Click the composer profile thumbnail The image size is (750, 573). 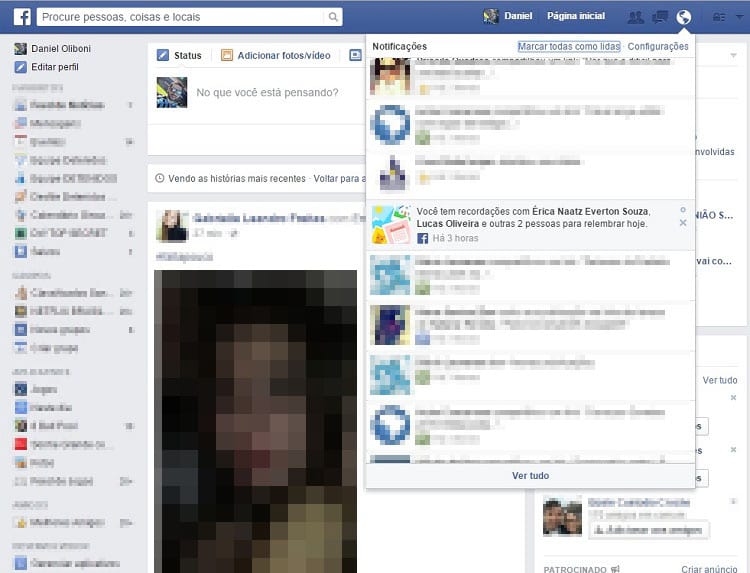[172, 92]
